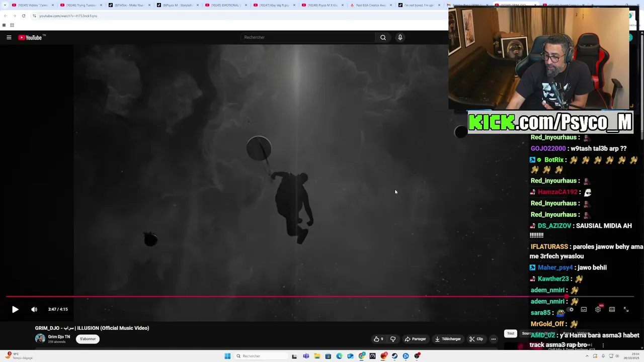
Task: Open Chrome from taskbar
Action: tap(361, 356)
